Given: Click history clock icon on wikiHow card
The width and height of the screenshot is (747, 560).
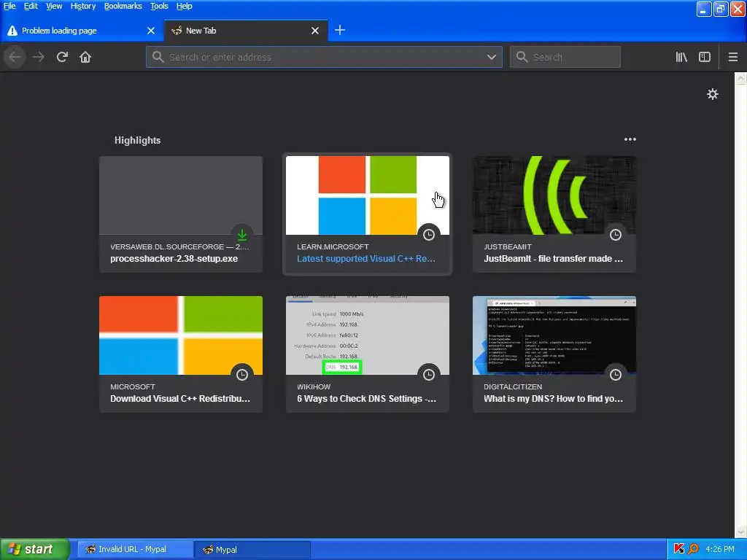Looking at the screenshot, I should click(x=429, y=374).
